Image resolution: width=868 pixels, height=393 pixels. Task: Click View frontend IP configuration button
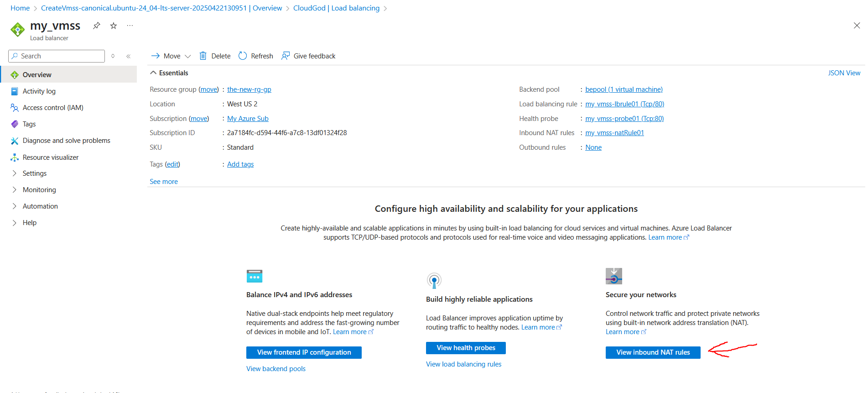tap(304, 352)
